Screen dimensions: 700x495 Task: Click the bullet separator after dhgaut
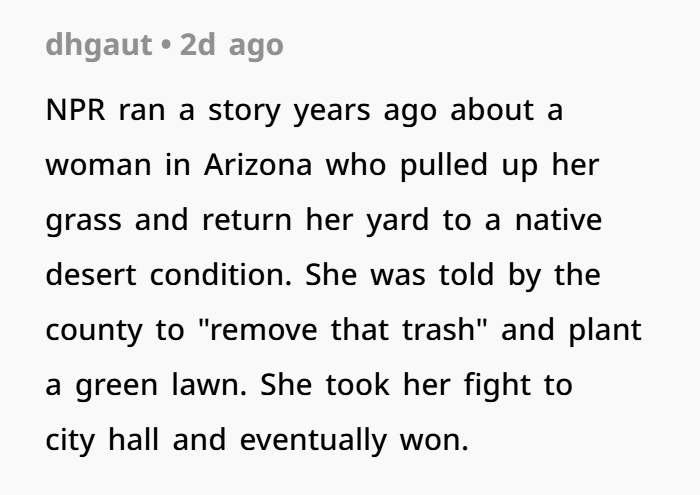(166, 46)
